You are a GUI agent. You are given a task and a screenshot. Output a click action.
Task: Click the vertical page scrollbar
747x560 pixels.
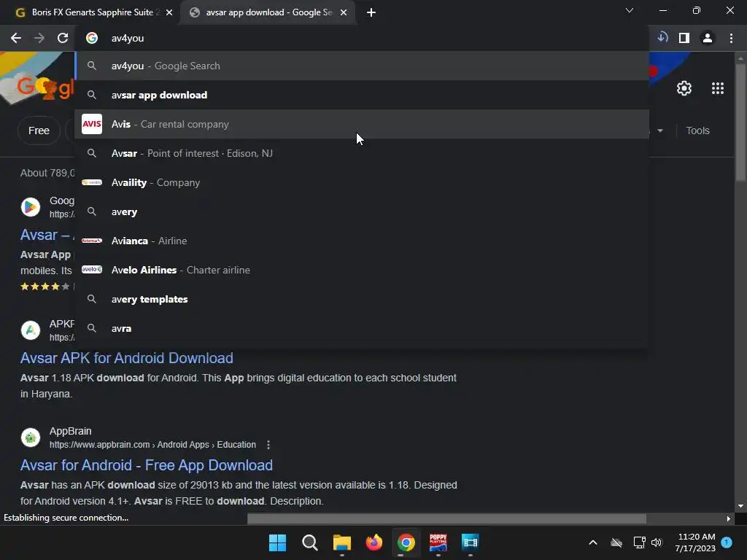point(740,122)
